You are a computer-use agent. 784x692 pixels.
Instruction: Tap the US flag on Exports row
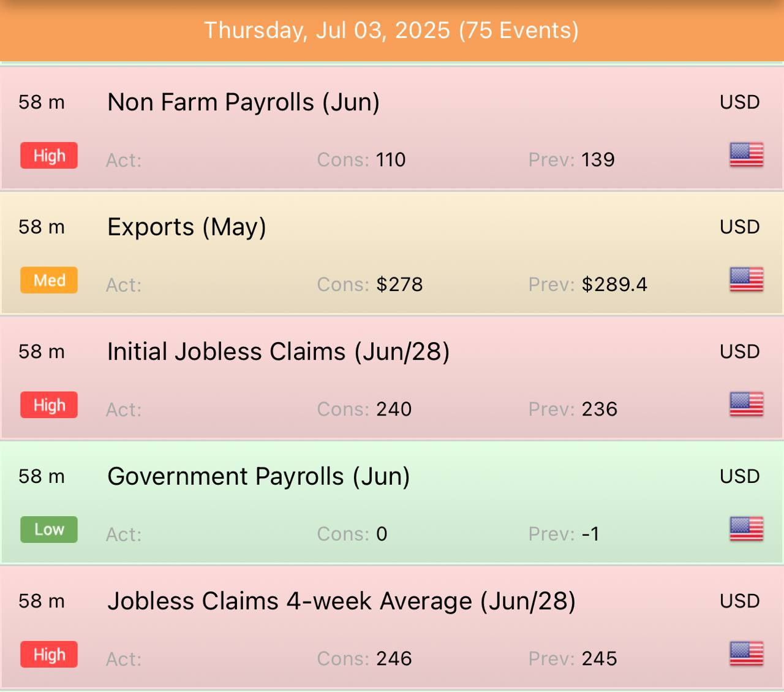click(x=746, y=280)
